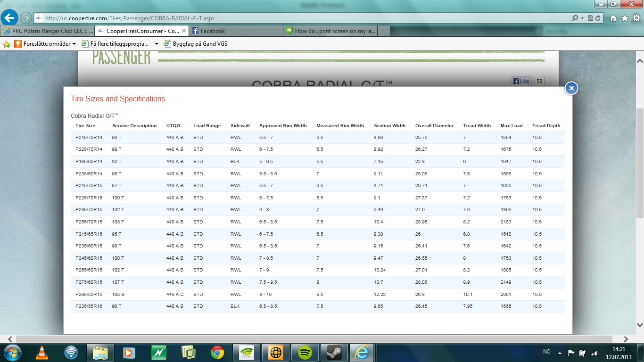Open the favorites star in the toolbar
The image size is (644, 362).
[x=625, y=18]
